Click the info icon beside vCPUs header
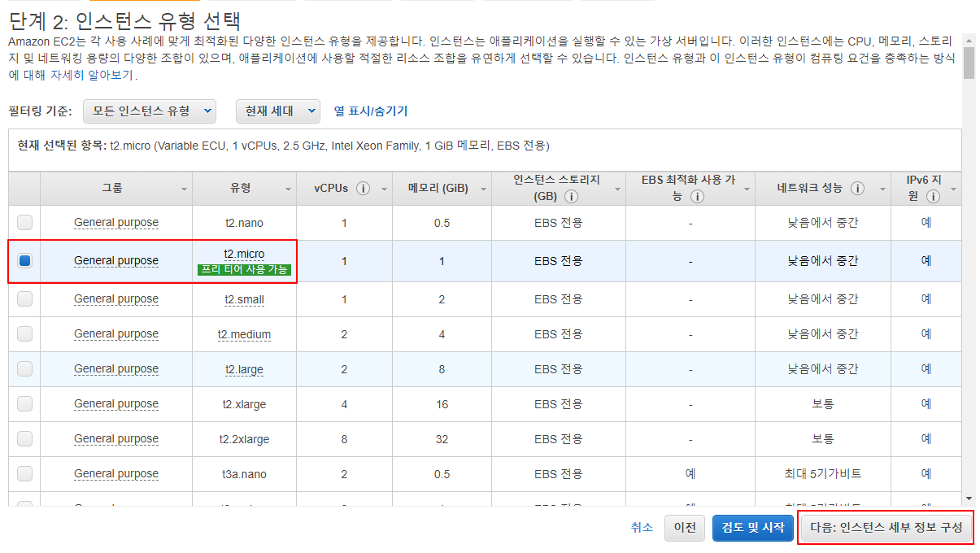This screenshot has width=980, height=553. click(x=363, y=188)
